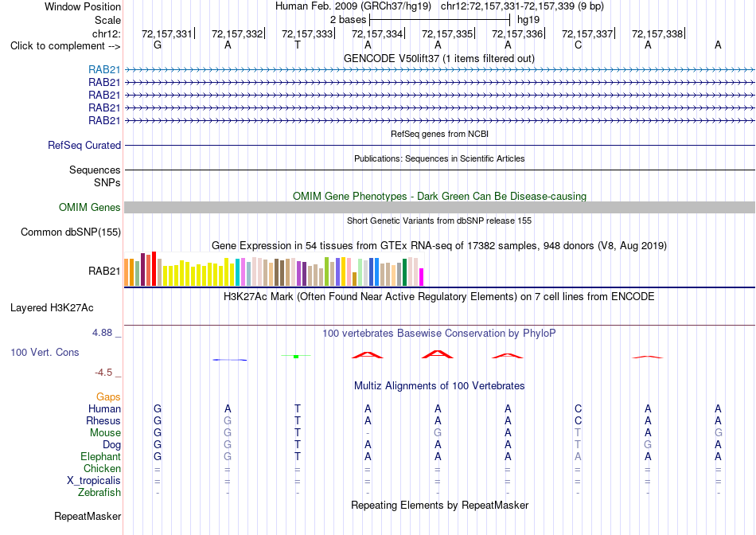Screen dimensions: 756x535
Task: Open the OMIM Gene Phenotypes track title
Action: (x=439, y=197)
